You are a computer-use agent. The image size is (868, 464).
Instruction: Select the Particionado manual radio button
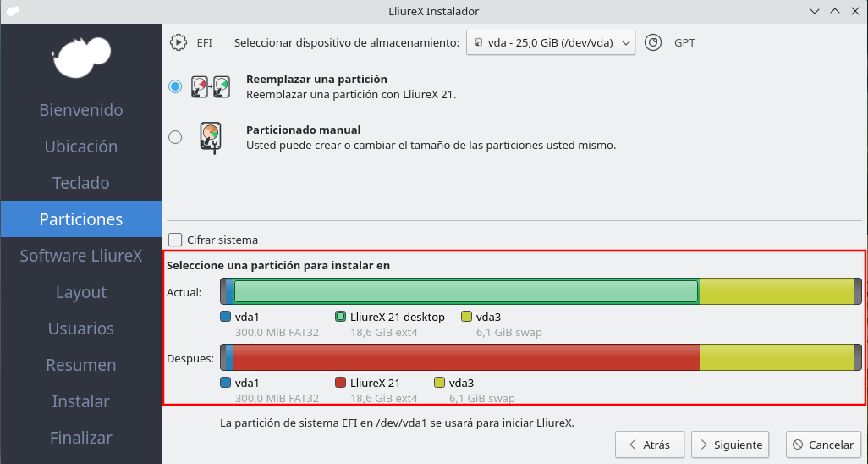click(175, 137)
